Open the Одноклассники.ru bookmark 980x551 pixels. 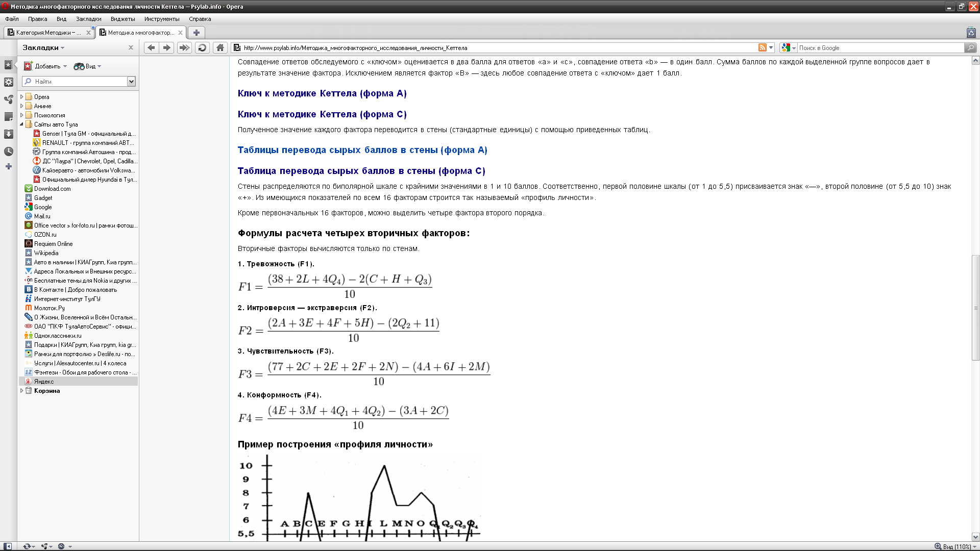click(58, 335)
